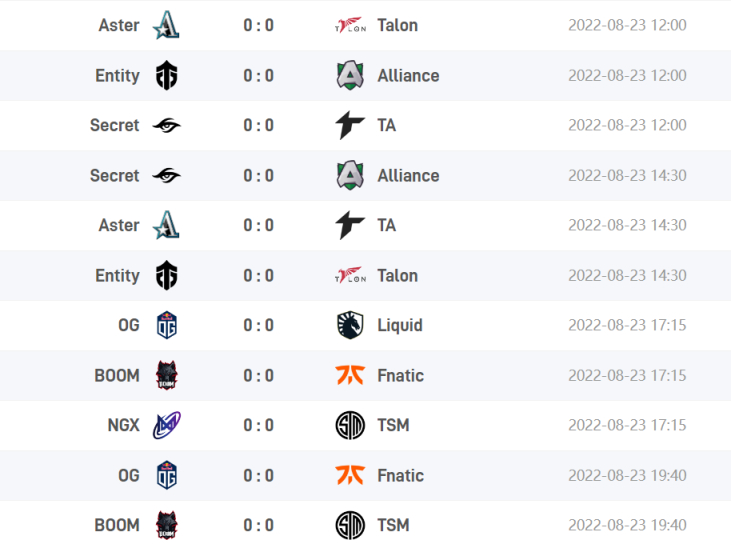731x548 pixels.
Task: Click the 0:0 score of the Secret vs TA match
Action: (x=258, y=125)
